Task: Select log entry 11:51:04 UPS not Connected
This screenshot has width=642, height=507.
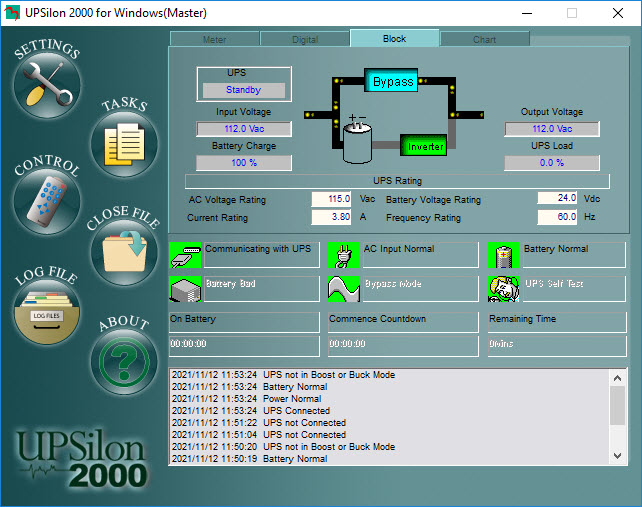Action: coord(259,435)
